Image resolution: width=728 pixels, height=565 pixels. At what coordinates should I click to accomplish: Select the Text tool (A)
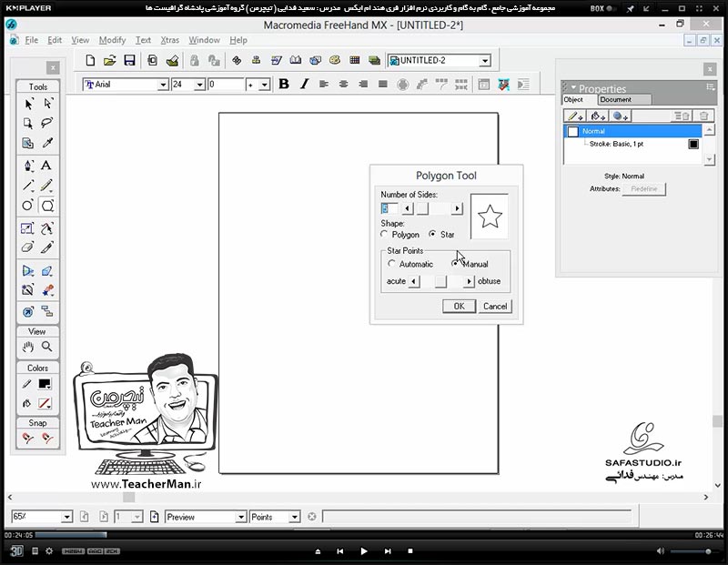[x=46, y=166]
